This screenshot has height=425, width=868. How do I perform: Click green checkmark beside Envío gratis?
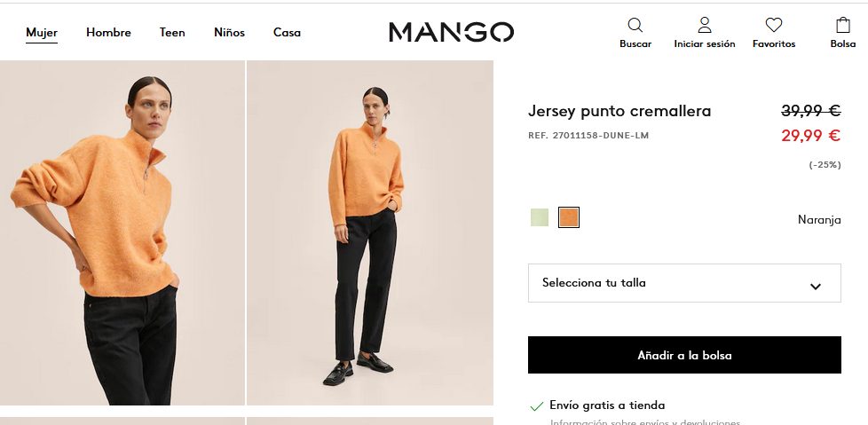coord(536,406)
